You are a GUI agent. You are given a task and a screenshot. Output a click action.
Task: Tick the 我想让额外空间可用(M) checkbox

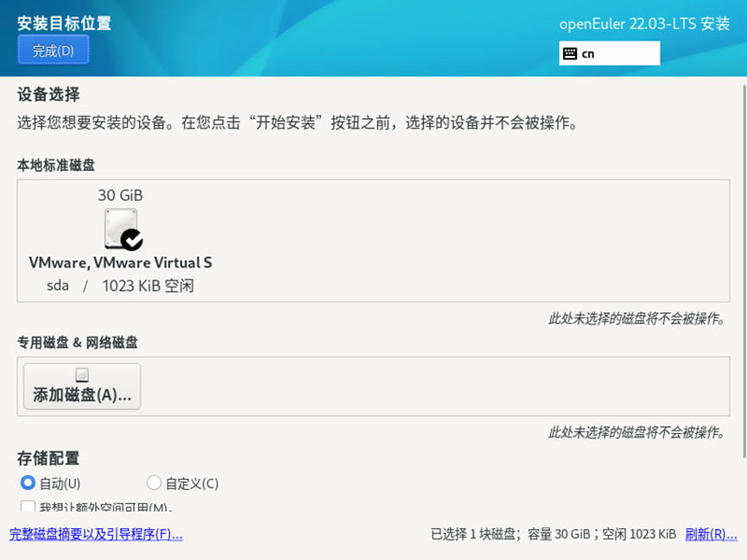click(28, 507)
